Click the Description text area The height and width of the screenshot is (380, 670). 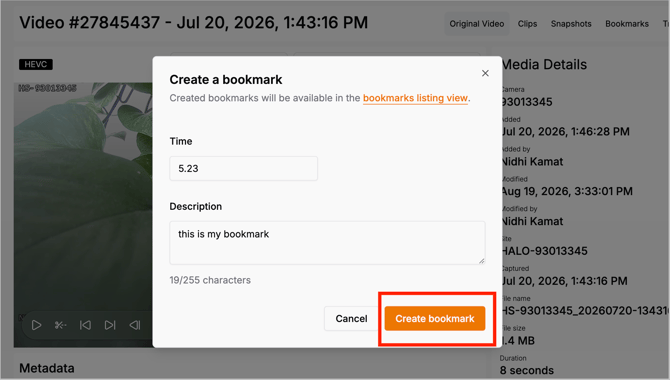(x=327, y=243)
